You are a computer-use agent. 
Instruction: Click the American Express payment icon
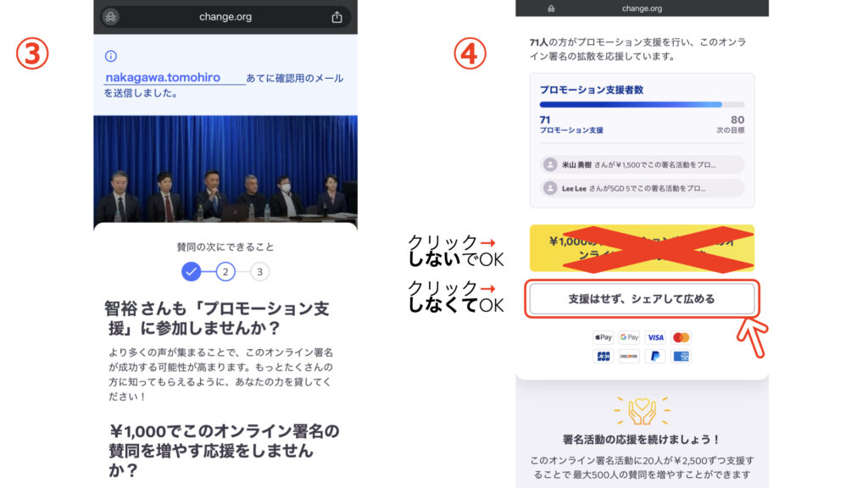(x=681, y=356)
